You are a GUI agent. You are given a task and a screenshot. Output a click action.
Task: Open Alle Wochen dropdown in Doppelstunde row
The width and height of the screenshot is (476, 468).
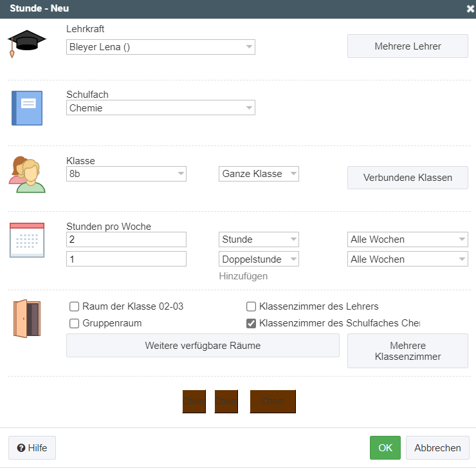pyautogui.click(x=407, y=259)
